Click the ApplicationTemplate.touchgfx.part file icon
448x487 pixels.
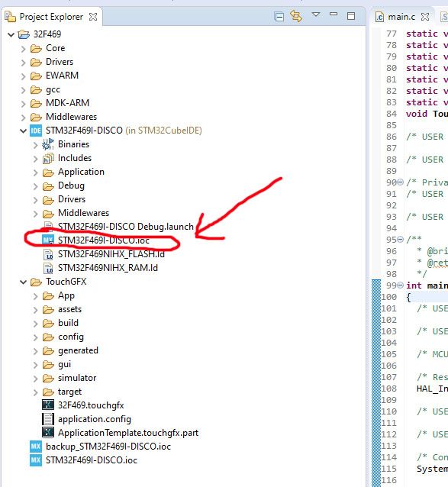[x=48, y=432]
